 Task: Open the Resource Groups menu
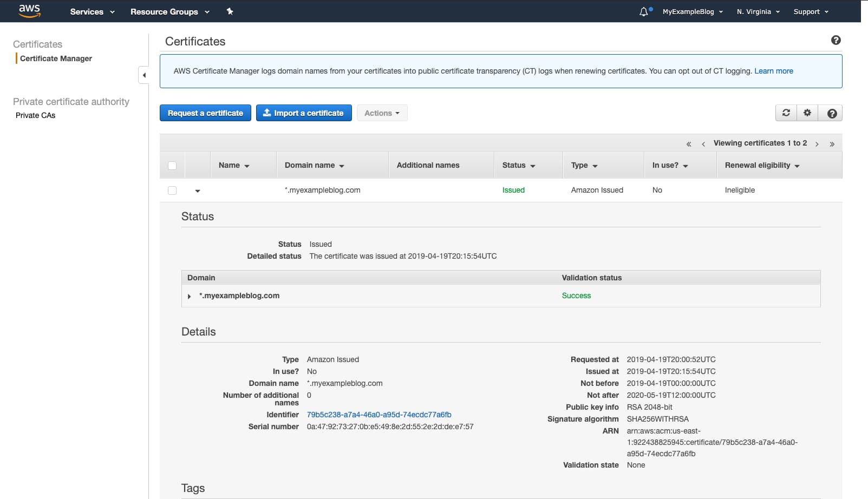(170, 11)
